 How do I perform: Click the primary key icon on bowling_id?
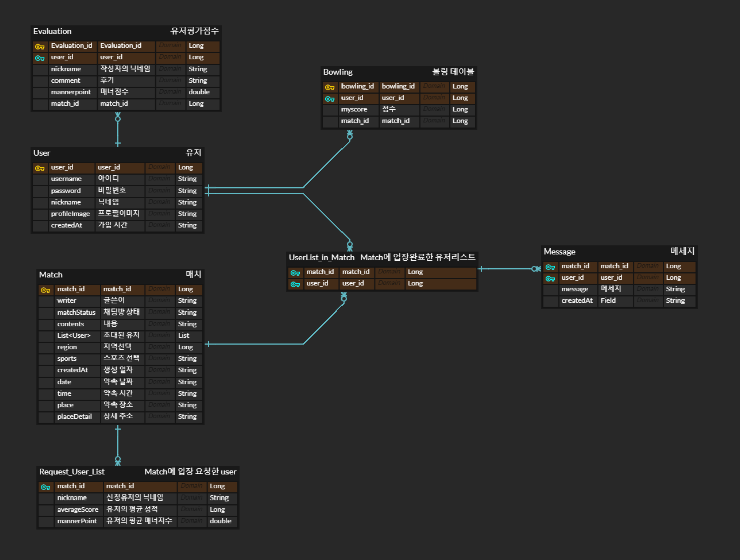click(x=331, y=87)
